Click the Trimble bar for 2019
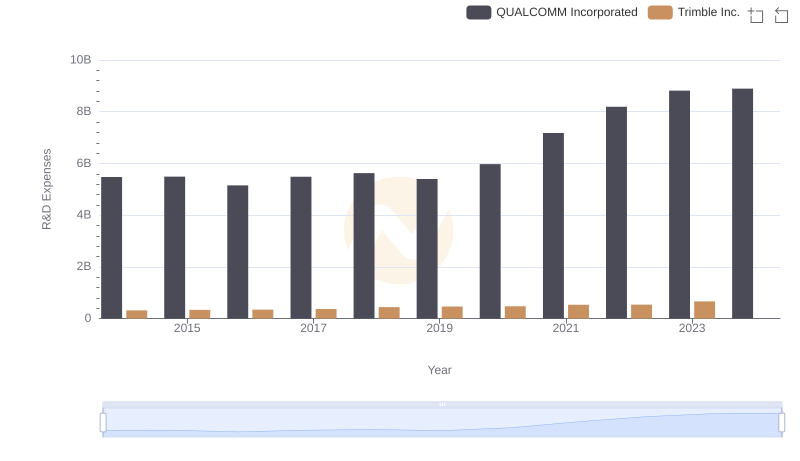The image size is (800, 461). pos(452,312)
